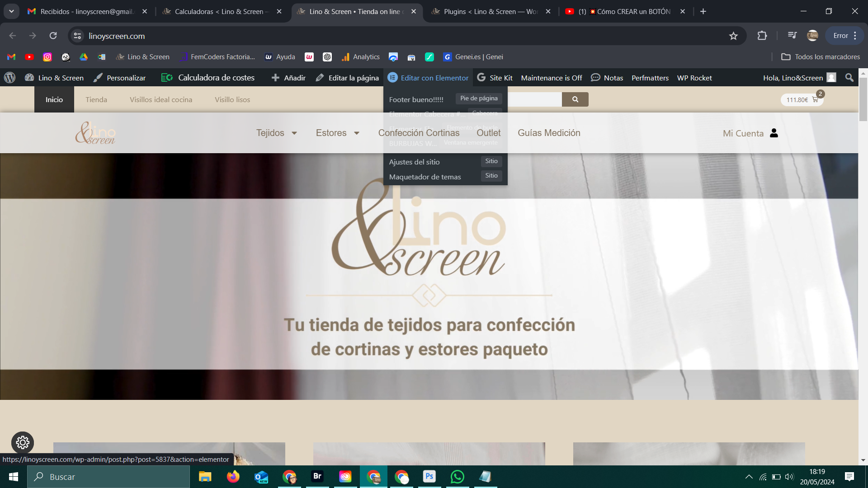Open Mi Cuenta account link
This screenshot has height=488, width=868.
(750, 133)
